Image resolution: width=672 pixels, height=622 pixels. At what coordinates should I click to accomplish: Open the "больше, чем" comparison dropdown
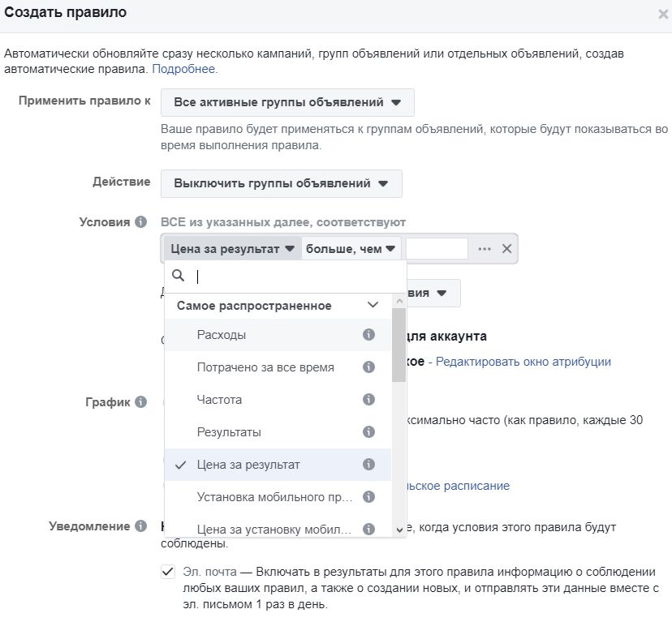[351, 248]
